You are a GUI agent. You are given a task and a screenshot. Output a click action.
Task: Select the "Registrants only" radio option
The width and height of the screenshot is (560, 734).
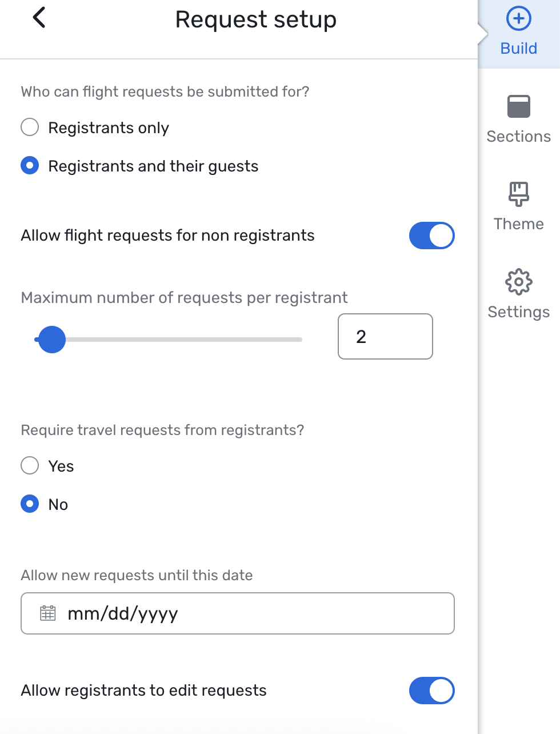pyautogui.click(x=30, y=127)
